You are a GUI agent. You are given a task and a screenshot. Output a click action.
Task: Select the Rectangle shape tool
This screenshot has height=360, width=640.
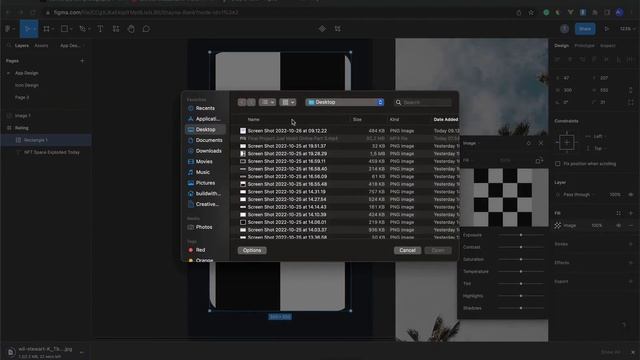tap(64, 29)
